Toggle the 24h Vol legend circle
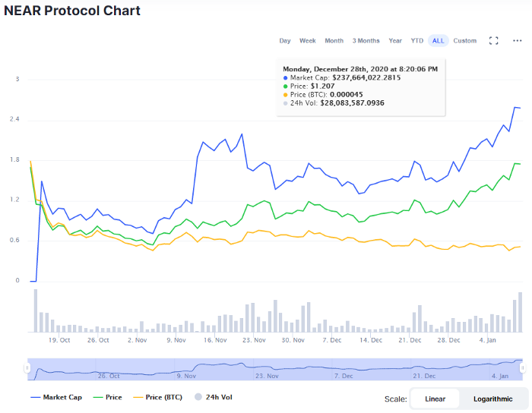The width and height of the screenshot is (532, 413). click(198, 397)
